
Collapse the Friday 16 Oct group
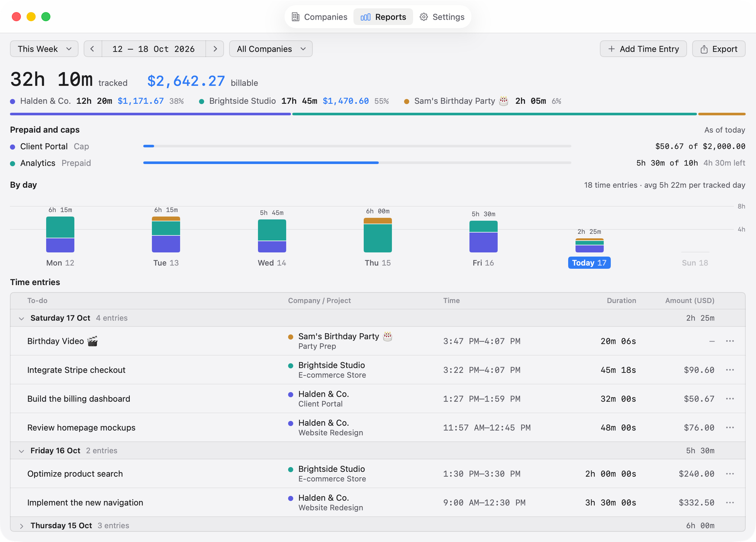pyautogui.click(x=22, y=451)
